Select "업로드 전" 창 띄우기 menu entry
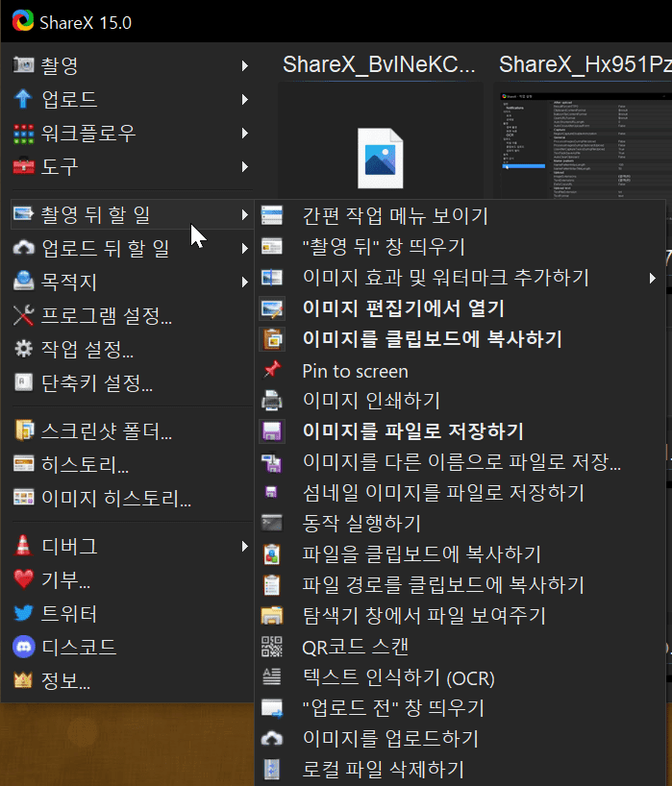The height and width of the screenshot is (786, 672). [460, 708]
